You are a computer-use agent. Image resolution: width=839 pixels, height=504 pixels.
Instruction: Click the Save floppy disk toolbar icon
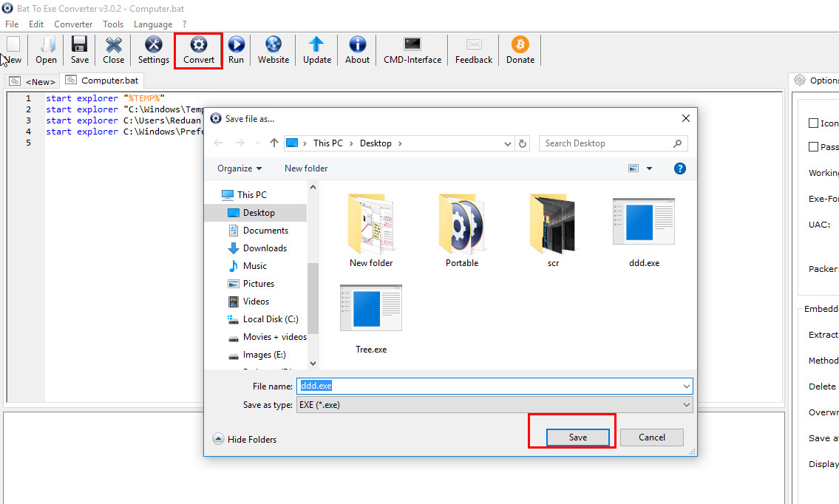(80, 45)
